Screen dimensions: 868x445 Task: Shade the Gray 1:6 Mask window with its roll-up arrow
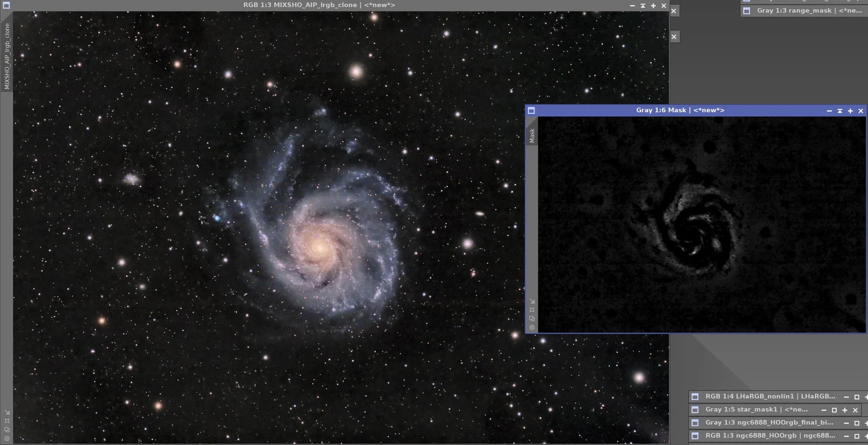tap(840, 111)
